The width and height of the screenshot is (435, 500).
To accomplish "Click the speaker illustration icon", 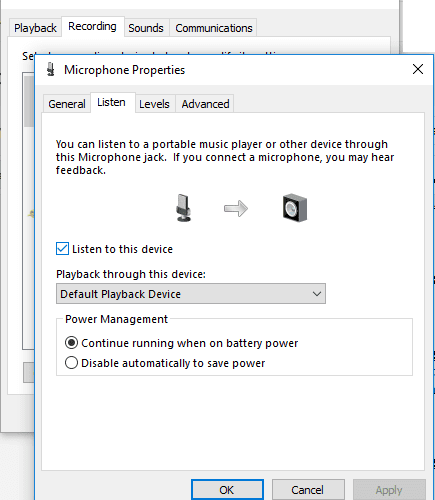I will click(x=295, y=208).
